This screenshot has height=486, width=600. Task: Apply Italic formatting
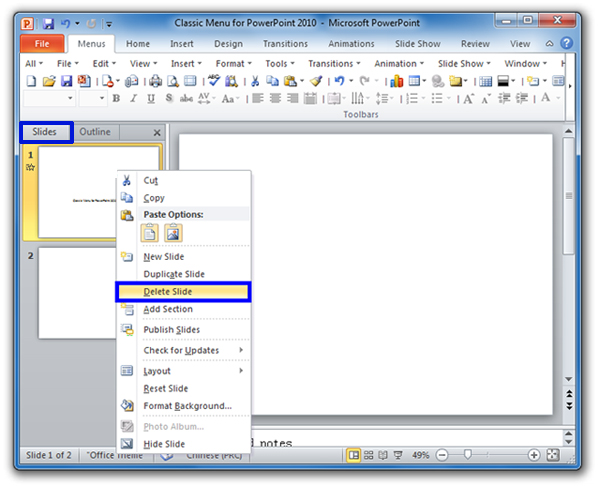pyautogui.click(x=133, y=99)
